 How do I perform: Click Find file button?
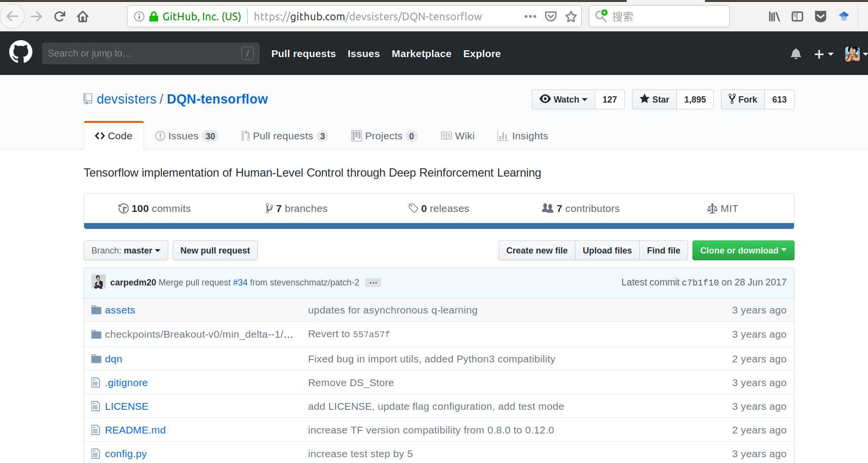click(663, 251)
